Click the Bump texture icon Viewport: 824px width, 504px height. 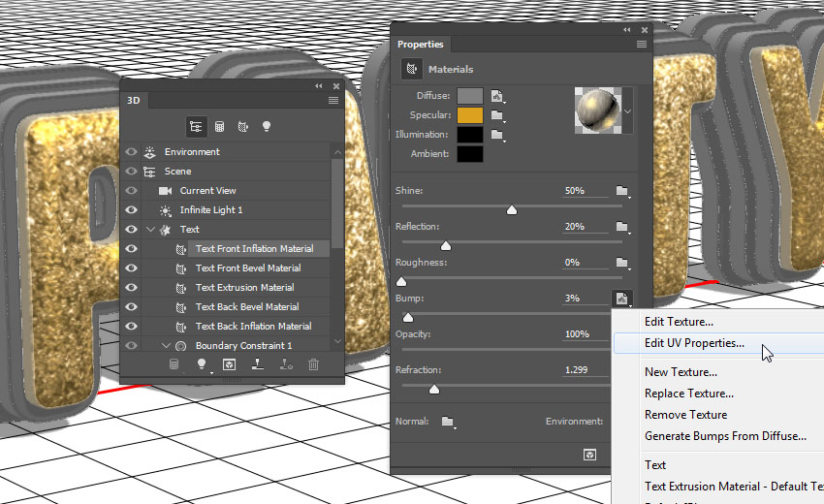tap(622, 299)
